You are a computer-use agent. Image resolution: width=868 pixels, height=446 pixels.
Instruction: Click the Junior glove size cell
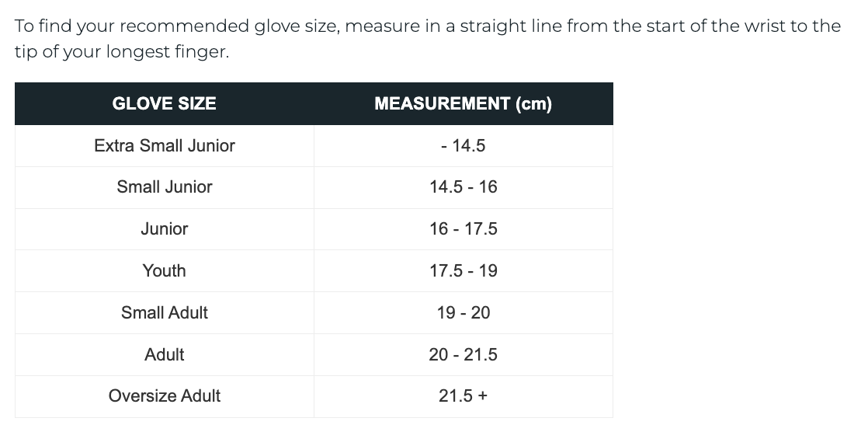point(164,229)
